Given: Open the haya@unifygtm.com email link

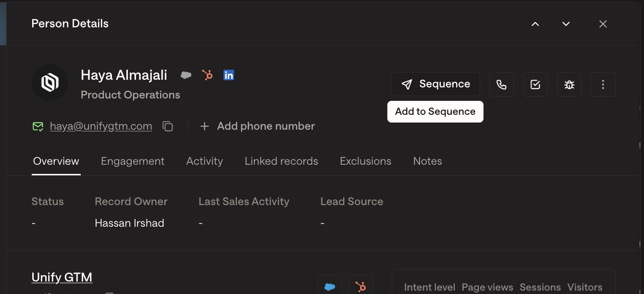Looking at the screenshot, I should (101, 126).
